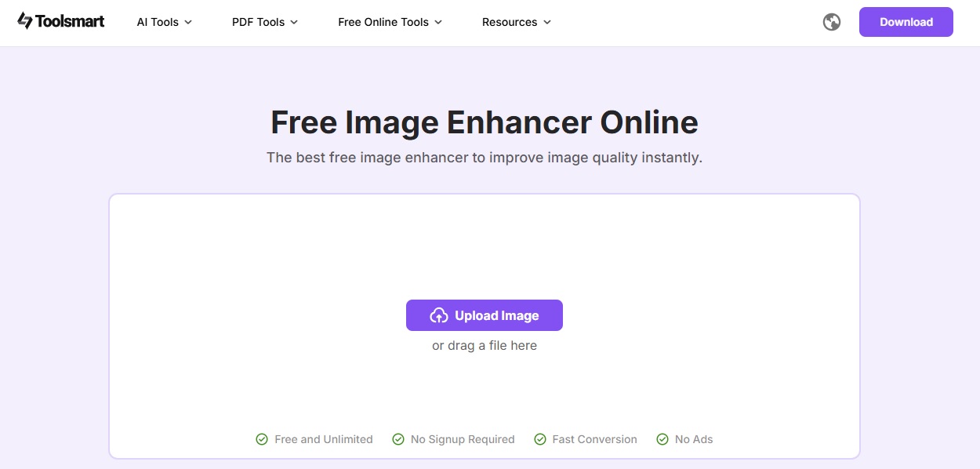
Task: Click the 'No Ads' label
Action: [x=694, y=439]
